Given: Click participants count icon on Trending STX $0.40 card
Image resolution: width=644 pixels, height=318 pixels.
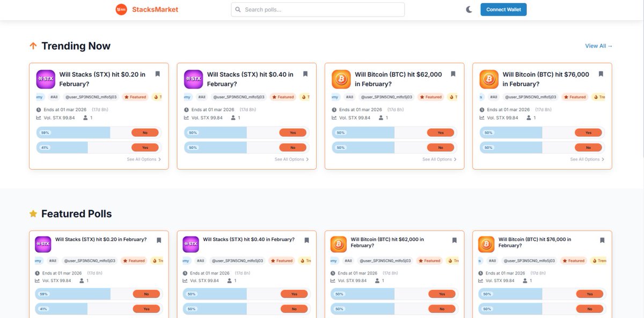Looking at the screenshot, I should coord(233,118).
